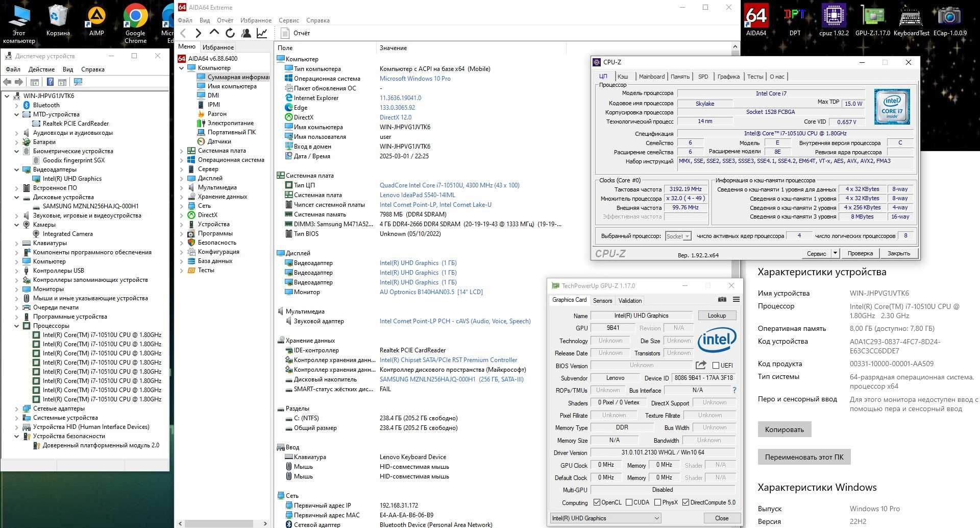Click Копировать button in system settings
The image size is (980, 528).
pos(784,429)
